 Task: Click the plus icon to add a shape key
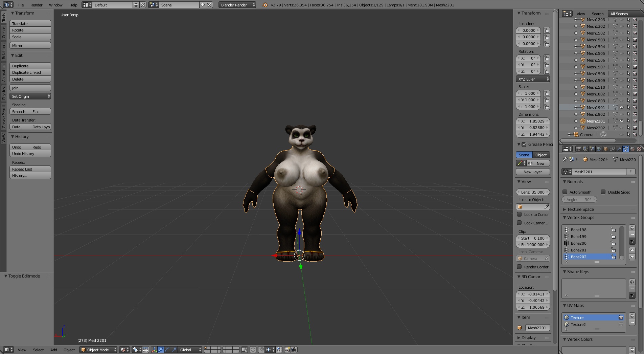pos(632,282)
